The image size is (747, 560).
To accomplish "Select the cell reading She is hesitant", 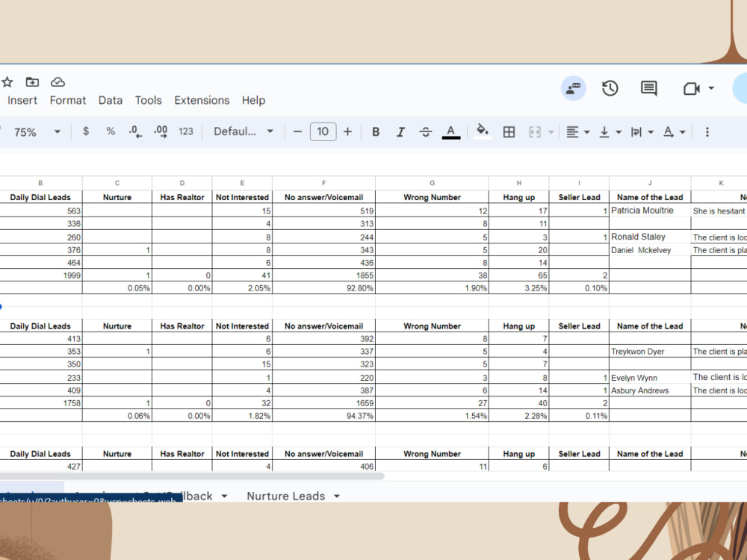I will (719, 211).
